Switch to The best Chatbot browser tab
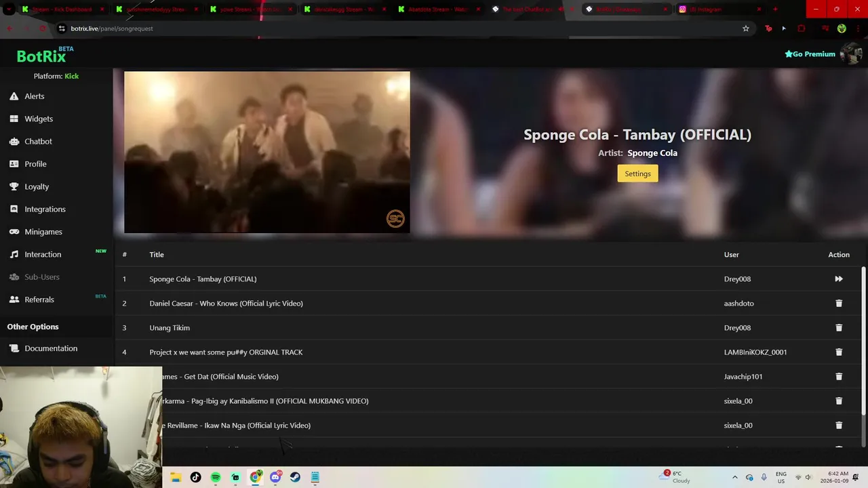This screenshot has width=868, height=488. pos(534,9)
